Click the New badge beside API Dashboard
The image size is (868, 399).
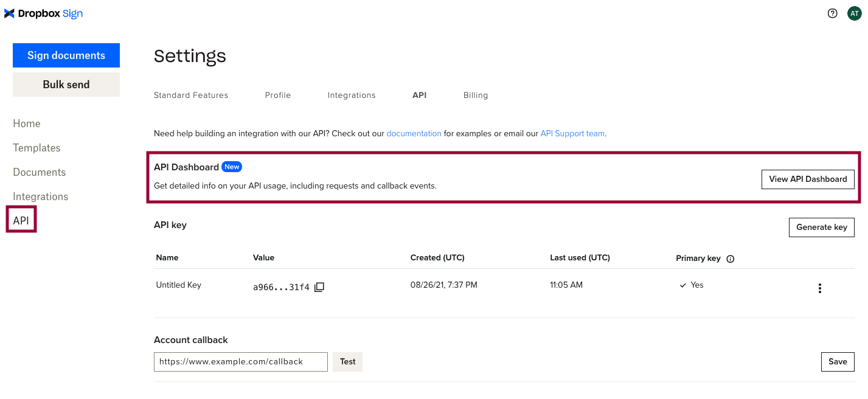pos(231,166)
